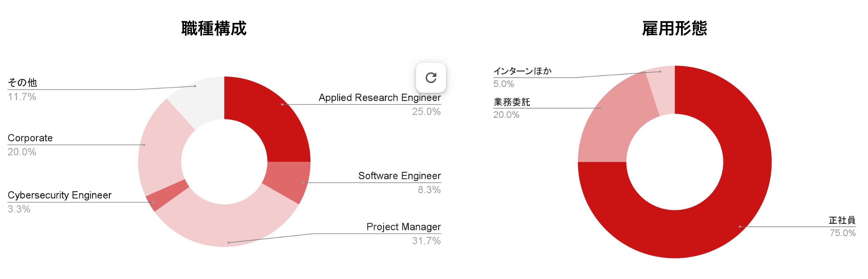Click the 雇用形態 chart title
This screenshot has height=279, width=868.
click(674, 28)
